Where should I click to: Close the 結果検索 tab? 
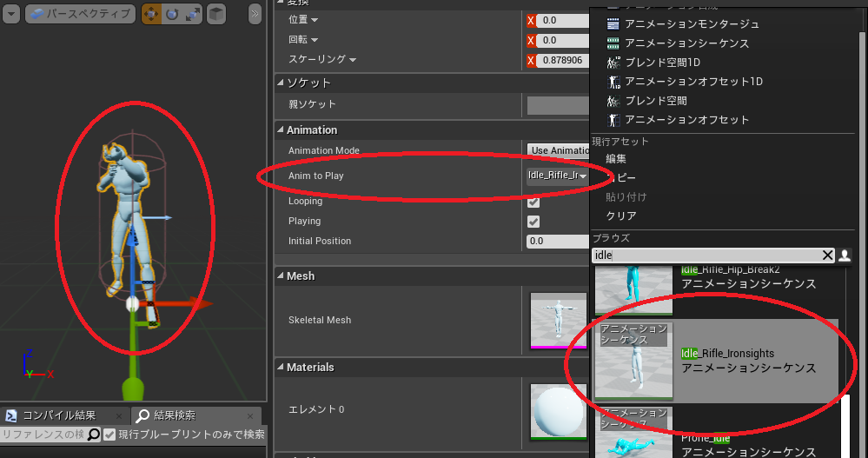tap(250, 416)
